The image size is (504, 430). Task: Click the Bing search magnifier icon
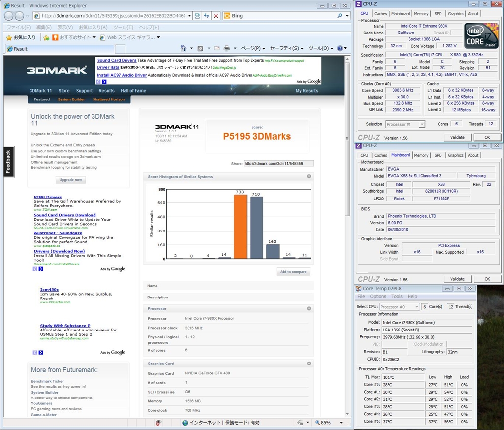coord(340,16)
